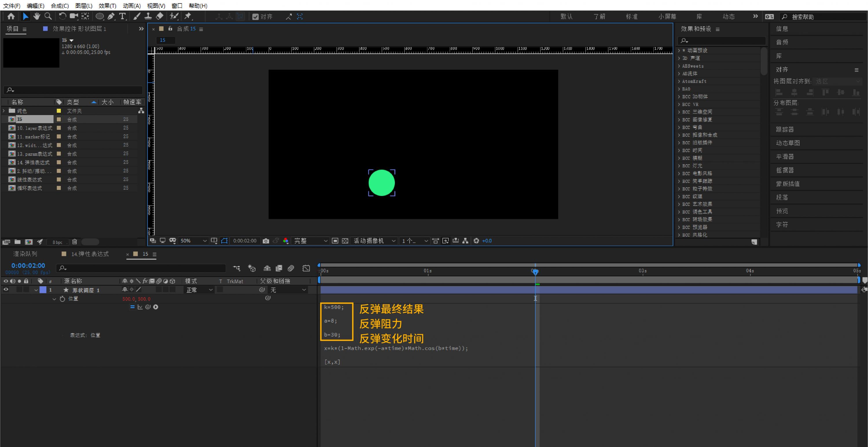Open the 平滑器 panel
Image resolution: width=868 pixels, height=447 pixels.
click(785, 157)
